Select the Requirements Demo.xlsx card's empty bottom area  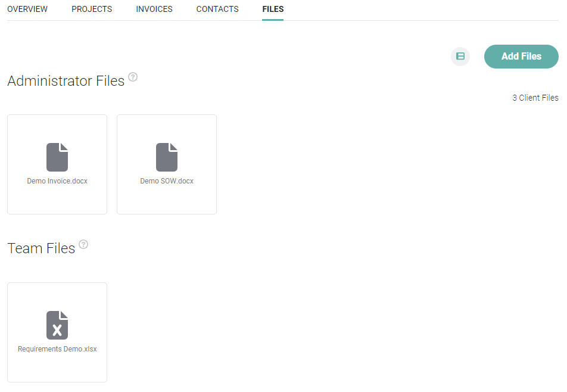coord(57,369)
